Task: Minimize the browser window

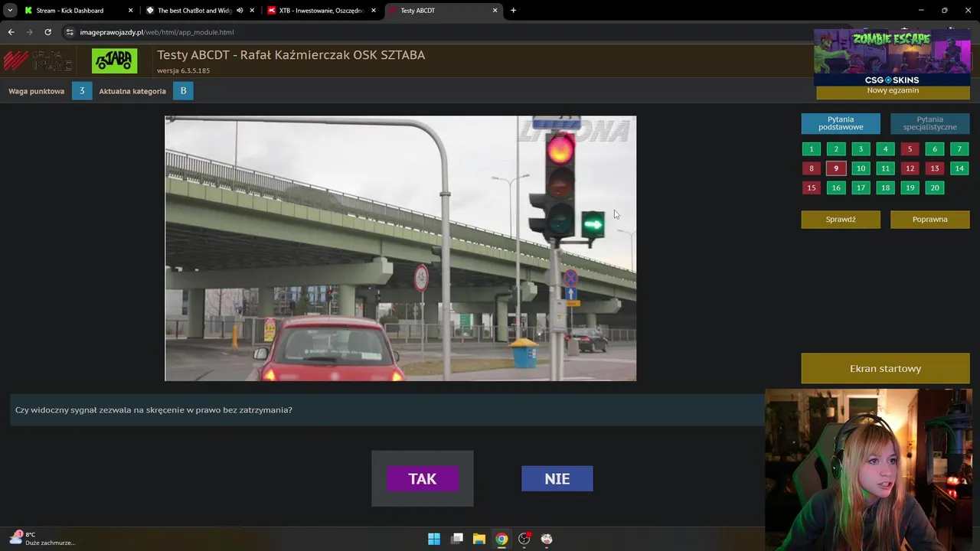Action: (x=922, y=11)
